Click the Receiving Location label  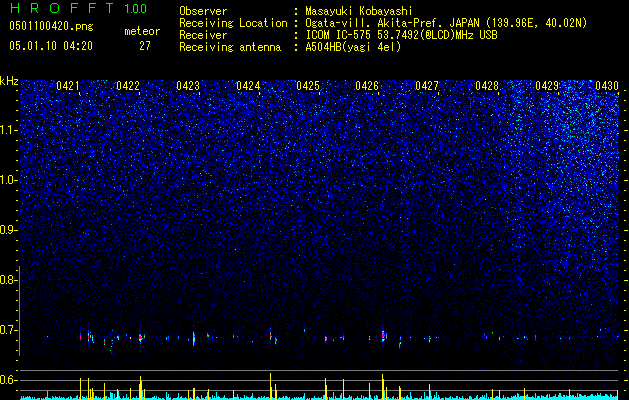click(x=233, y=23)
